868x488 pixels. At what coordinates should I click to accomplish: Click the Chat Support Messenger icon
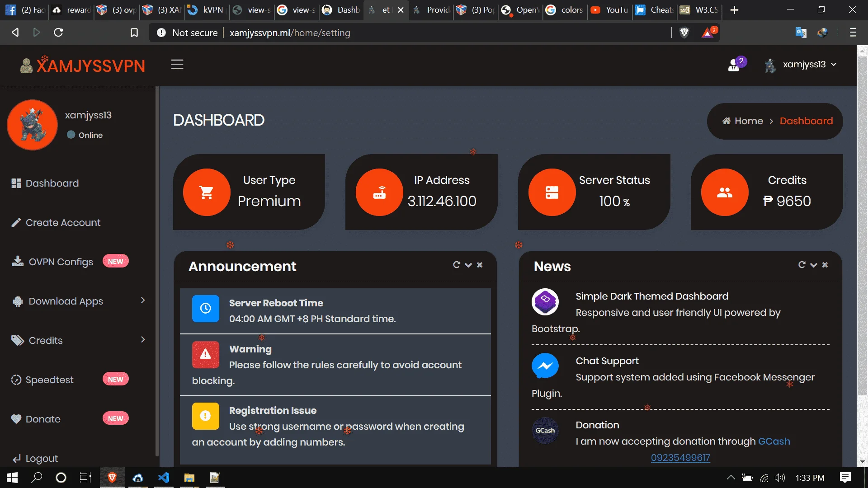[x=545, y=366]
